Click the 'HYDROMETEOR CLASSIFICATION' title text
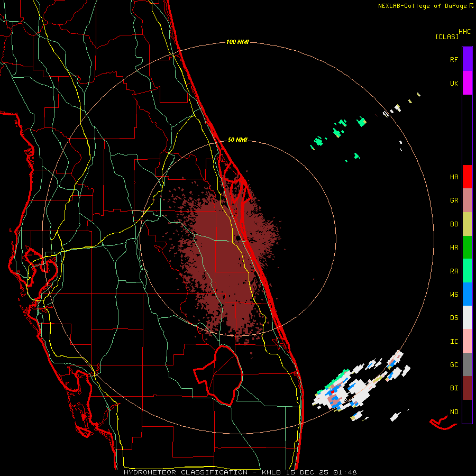This screenshot has width=476, height=476. 186,472
